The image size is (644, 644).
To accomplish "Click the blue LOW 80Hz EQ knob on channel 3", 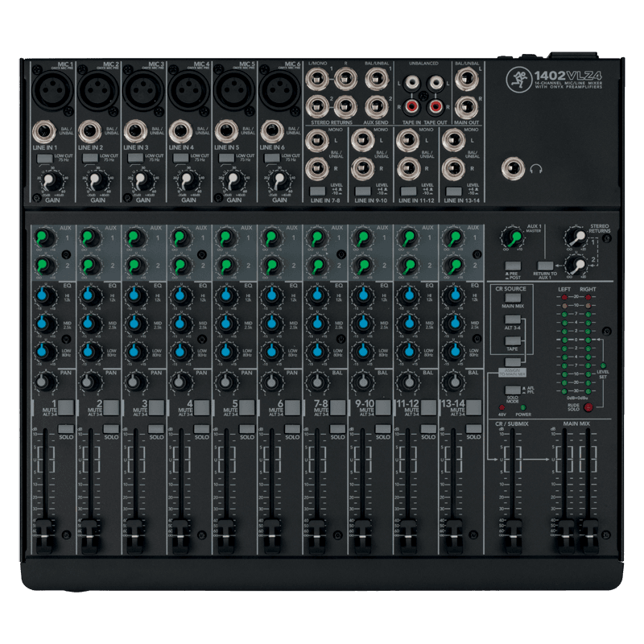I will coord(135,352).
